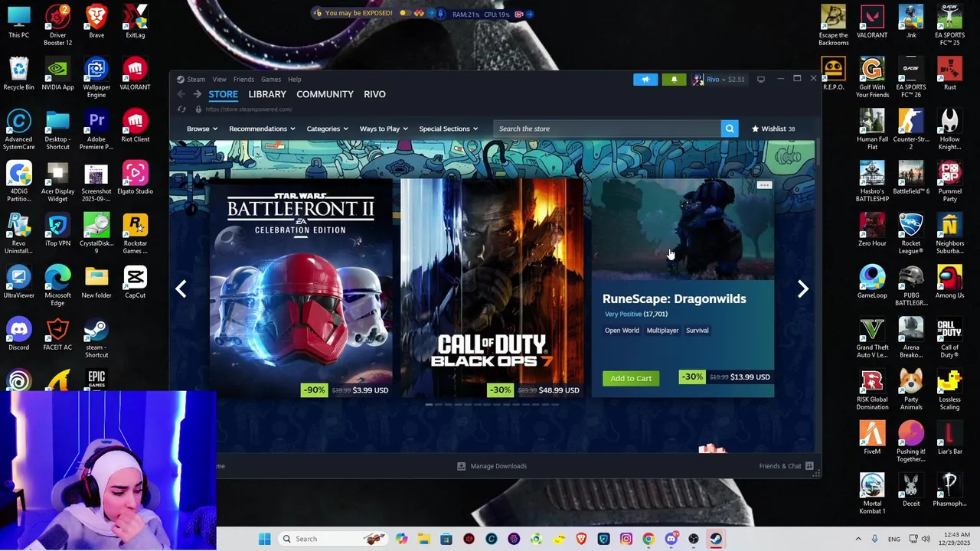Screen dimensions: 980x551
Task: Click the taskbar Search box
Action: pyautogui.click(x=333, y=539)
